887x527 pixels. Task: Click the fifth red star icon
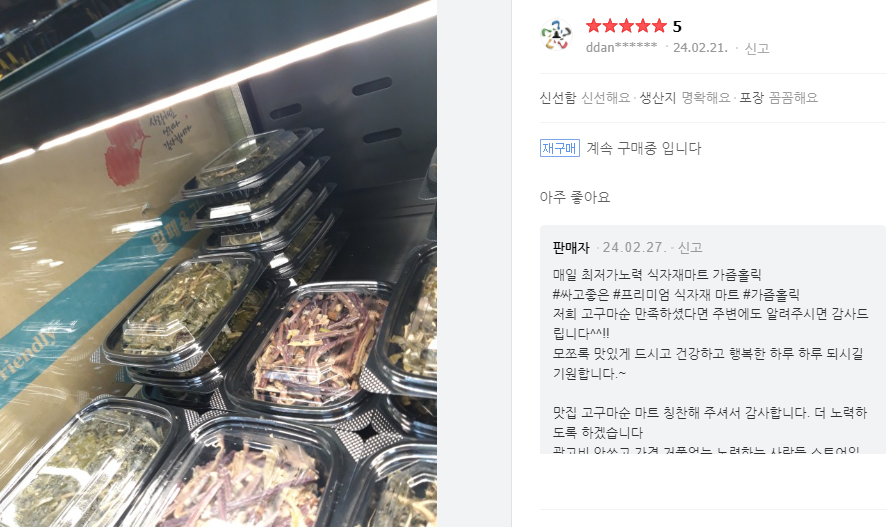point(660,26)
